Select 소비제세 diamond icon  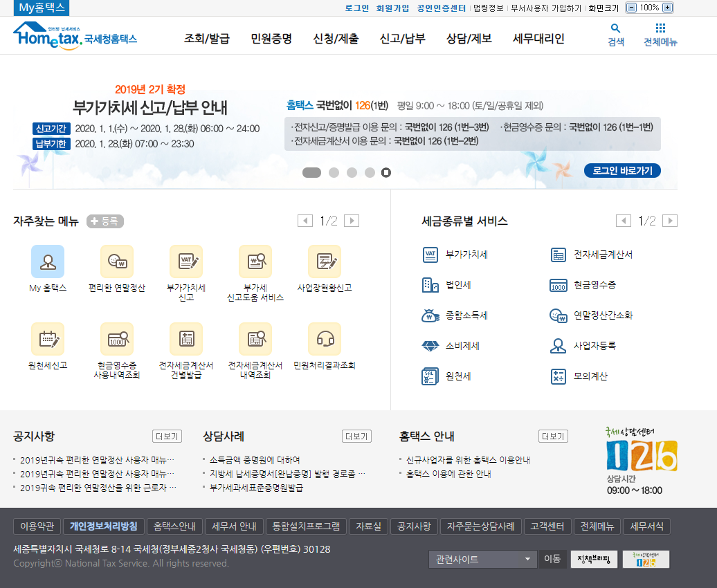(x=430, y=346)
